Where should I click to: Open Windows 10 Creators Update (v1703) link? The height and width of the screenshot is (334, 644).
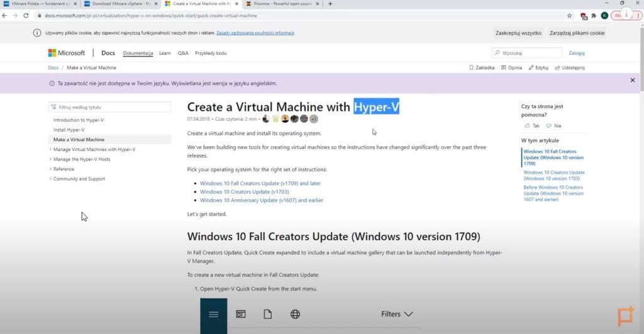[244, 192]
